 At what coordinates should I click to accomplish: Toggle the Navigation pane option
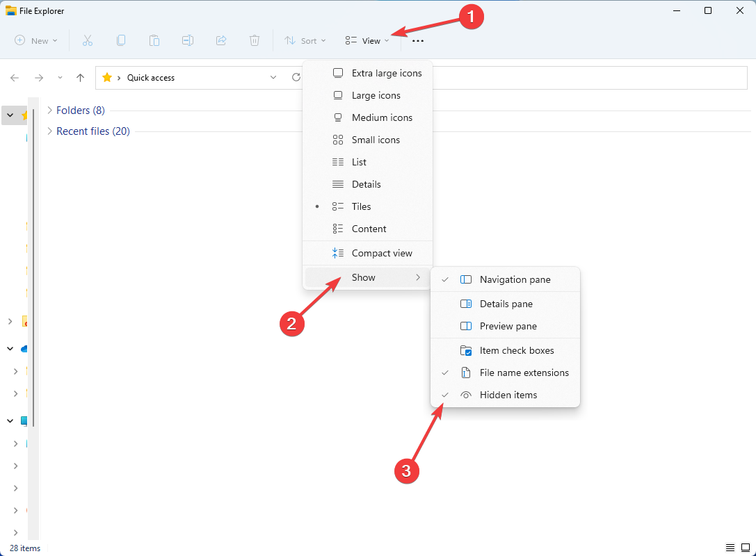[x=505, y=279]
